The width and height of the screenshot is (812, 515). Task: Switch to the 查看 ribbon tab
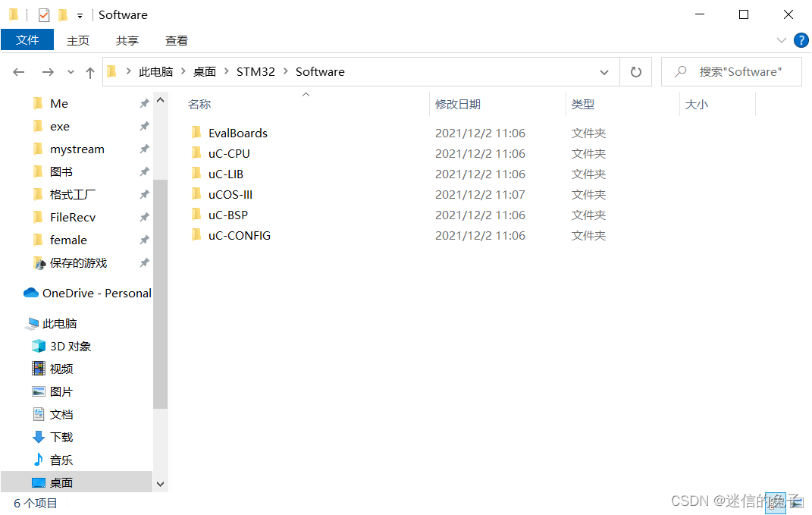(x=177, y=40)
